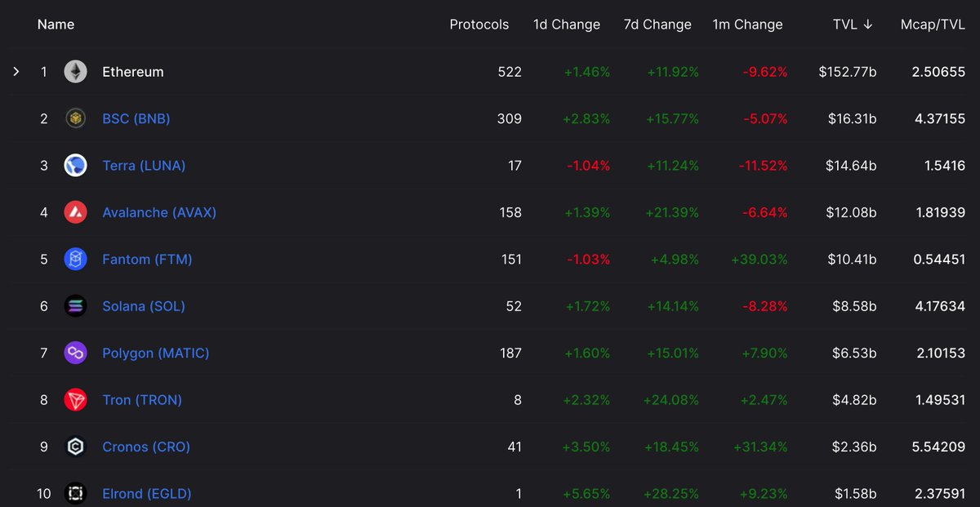This screenshot has width=980, height=507.
Task: Click Cronos's TVL value $2.36b
Action: [x=855, y=447]
